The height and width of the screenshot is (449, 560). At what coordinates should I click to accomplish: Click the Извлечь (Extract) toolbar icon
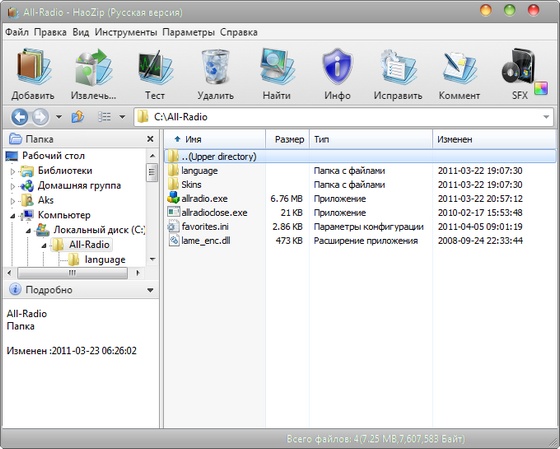pos(93,67)
